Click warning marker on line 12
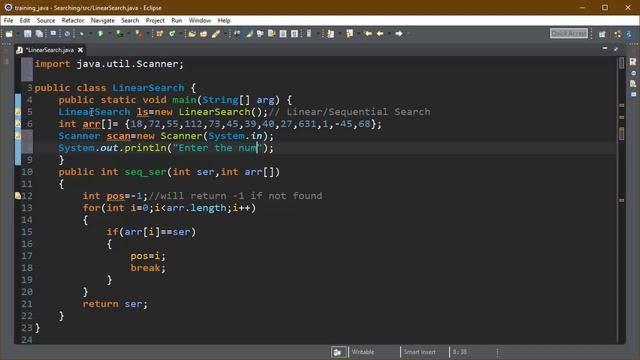Screen dimensions: 640x360 tap(18, 196)
